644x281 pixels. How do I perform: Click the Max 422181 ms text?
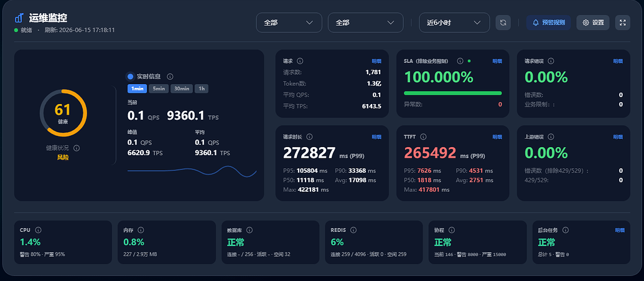tap(306, 189)
